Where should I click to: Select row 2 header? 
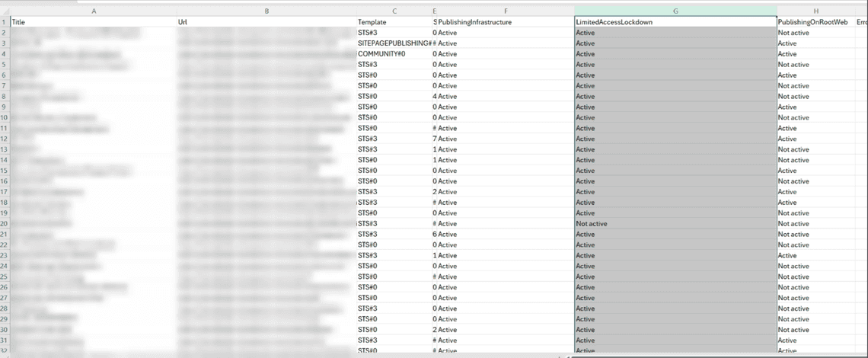point(5,33)
